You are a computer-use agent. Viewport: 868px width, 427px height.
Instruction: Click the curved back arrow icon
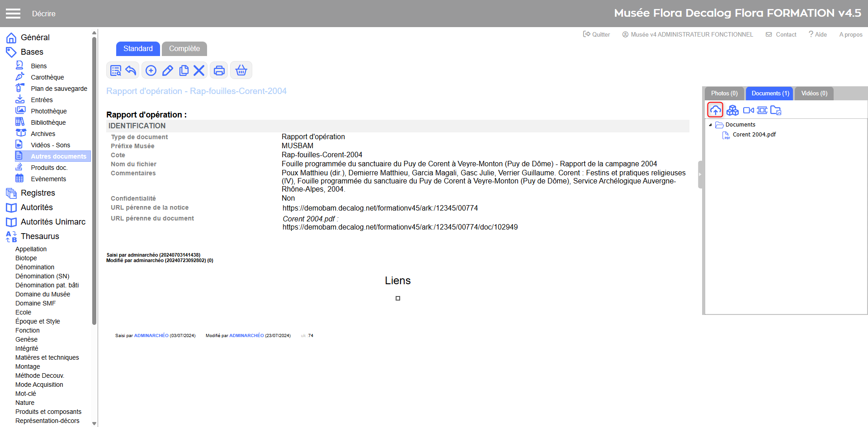(x=131, y=70)
